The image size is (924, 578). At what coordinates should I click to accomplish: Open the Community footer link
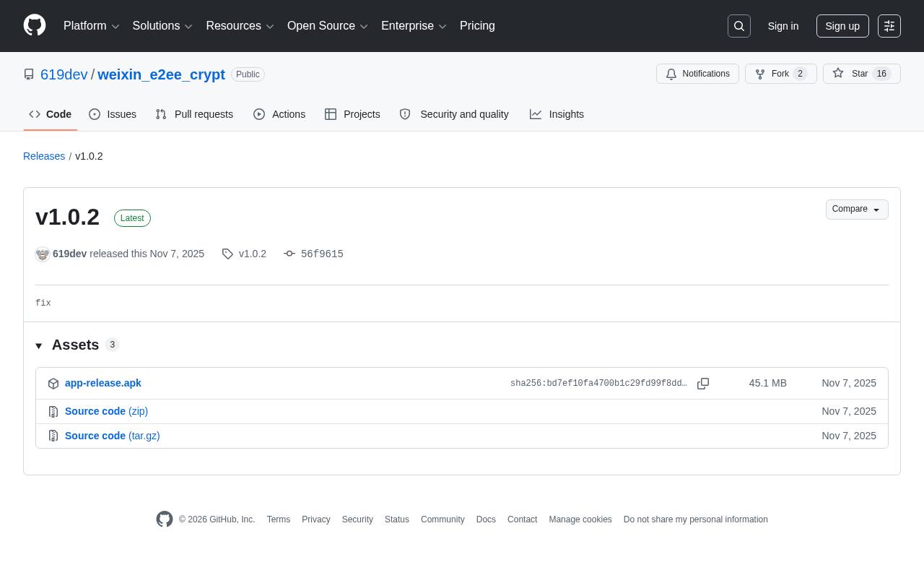pos(443,519)
